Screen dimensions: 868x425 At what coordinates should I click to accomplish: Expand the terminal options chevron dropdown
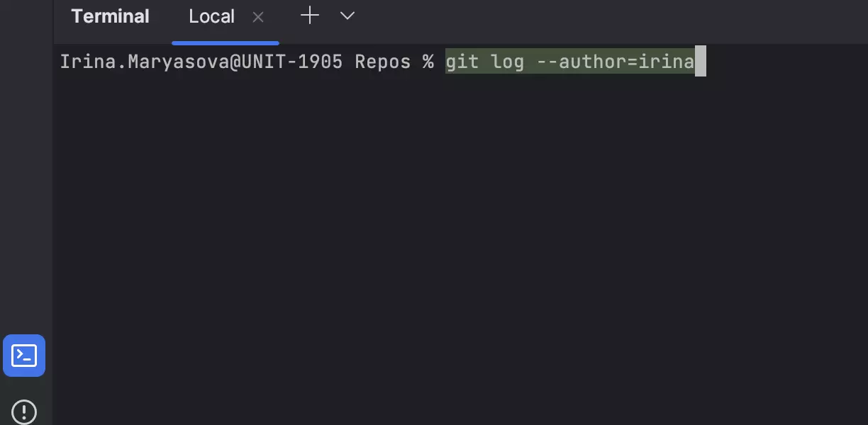pos(347,16)
